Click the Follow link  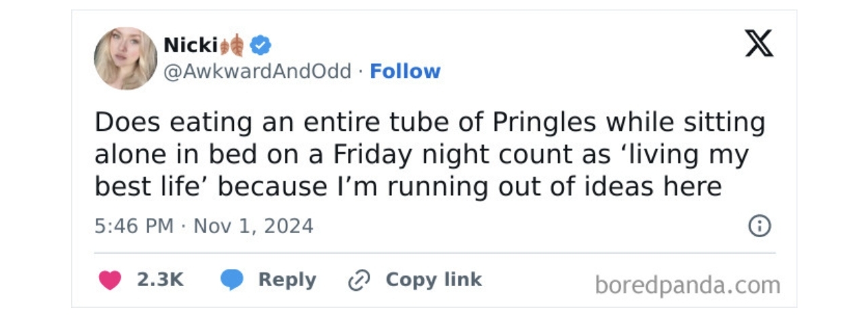pos(405,71)
